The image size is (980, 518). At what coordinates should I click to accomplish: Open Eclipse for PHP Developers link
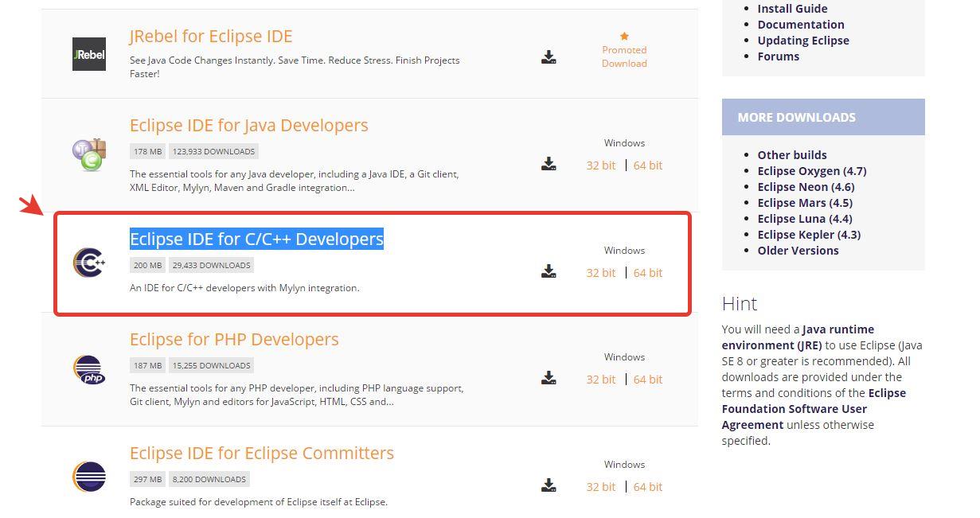click(x=234, y=340)
